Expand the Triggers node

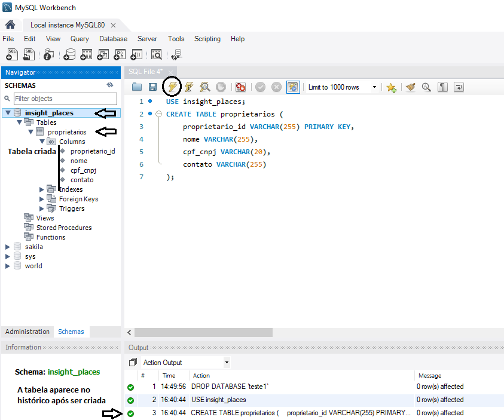pyautogui.click(x=41, y=209)
